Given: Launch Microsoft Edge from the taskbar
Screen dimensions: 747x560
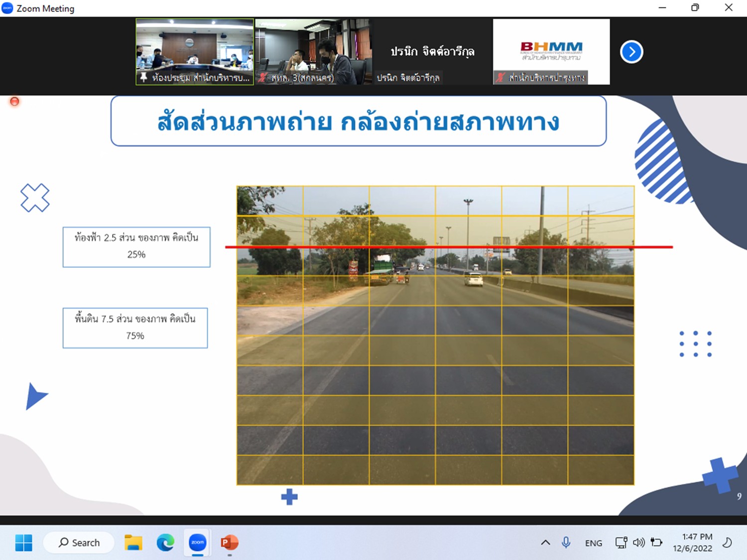Looking at the screenshot, I should 165,543.
